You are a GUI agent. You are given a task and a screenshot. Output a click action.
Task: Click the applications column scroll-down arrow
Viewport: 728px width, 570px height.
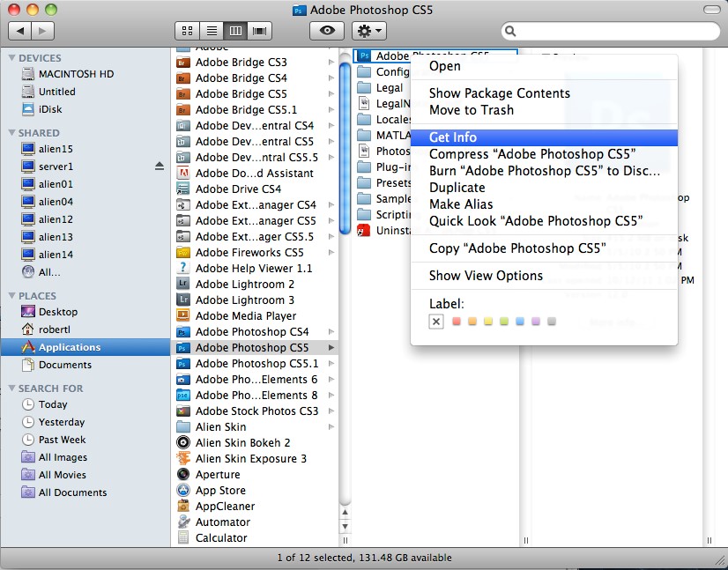tap(345, 527)
